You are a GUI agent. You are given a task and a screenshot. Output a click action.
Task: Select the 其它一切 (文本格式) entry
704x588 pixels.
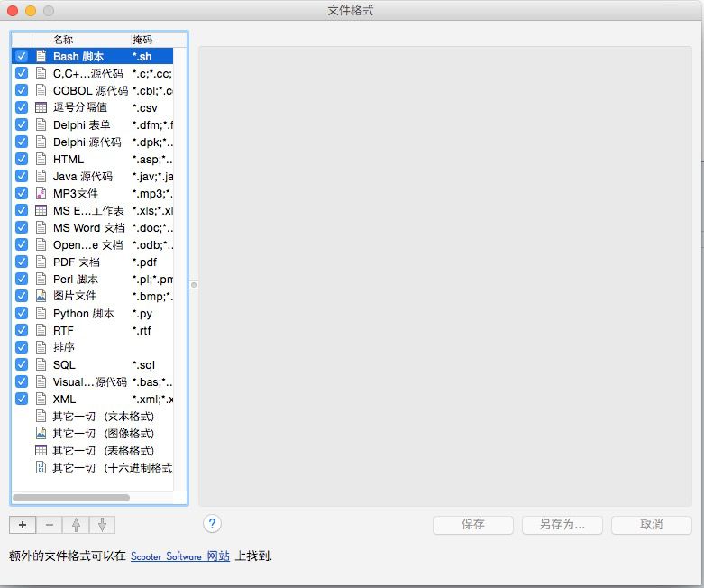(x=102, y=417)
